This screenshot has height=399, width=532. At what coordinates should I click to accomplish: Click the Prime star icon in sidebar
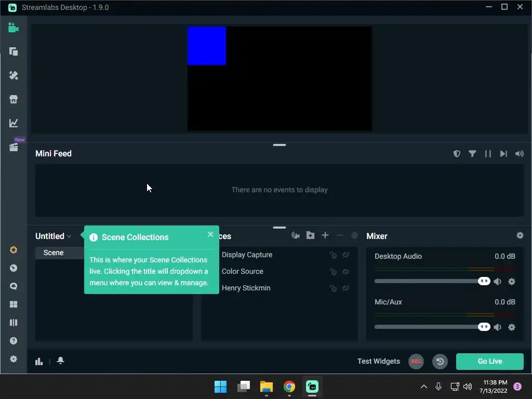pos(13,250)
